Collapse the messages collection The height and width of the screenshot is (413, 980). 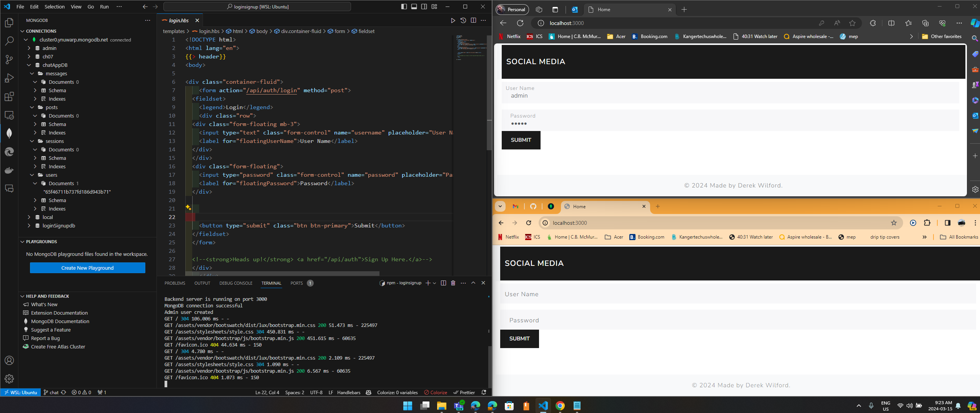32,73
